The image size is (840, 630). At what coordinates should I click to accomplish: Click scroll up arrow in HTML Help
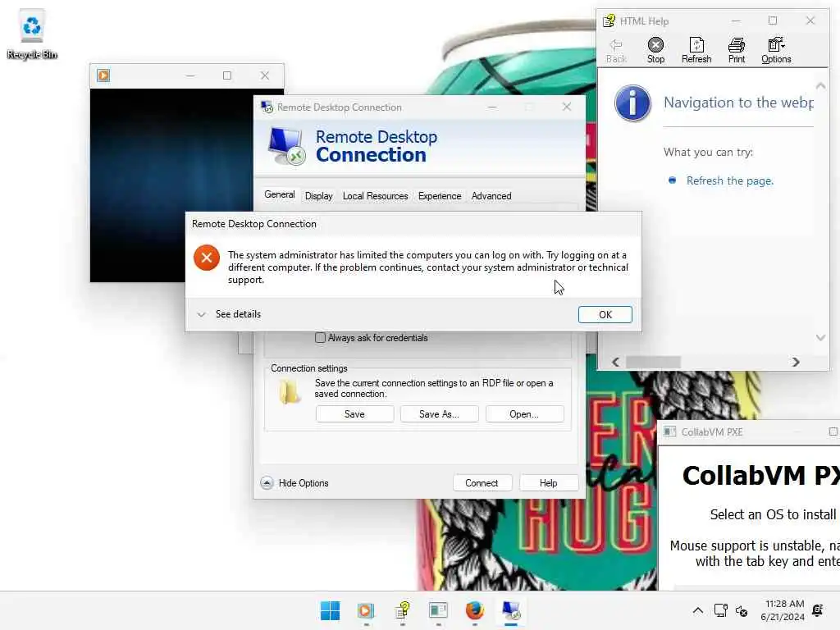pos(820,86)
